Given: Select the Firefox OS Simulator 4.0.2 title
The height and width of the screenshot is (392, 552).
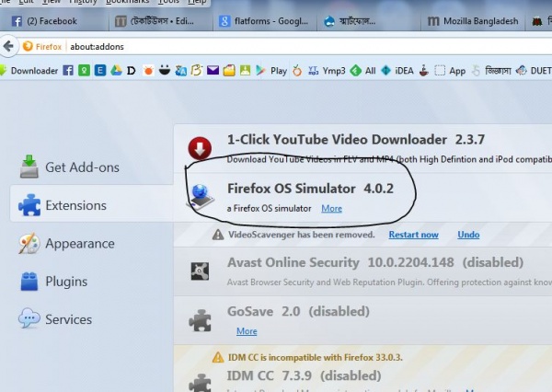Looking at the screenshot, I should coord(311,189).
